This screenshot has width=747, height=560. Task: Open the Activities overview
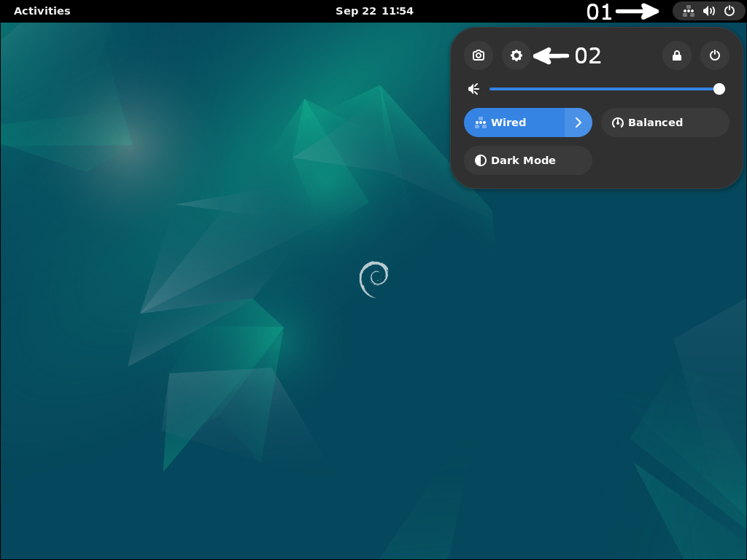click(x=42, y=11)
